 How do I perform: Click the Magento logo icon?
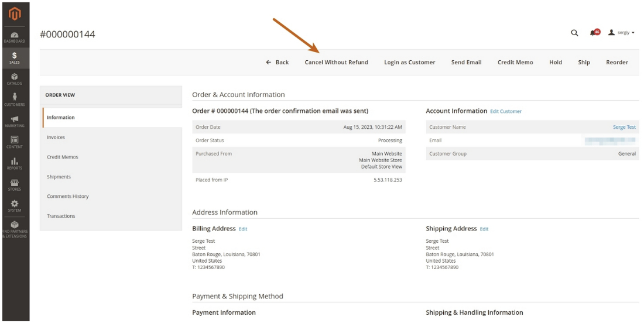(x=15, y=15)
